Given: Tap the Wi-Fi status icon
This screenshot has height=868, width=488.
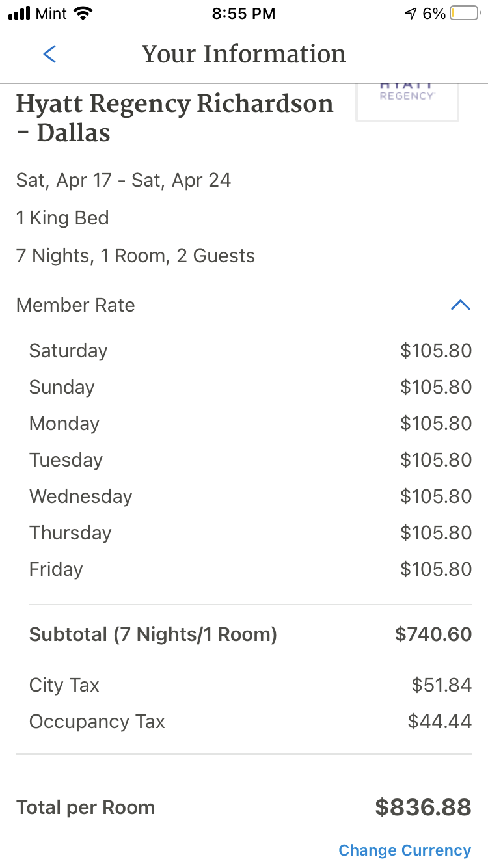Looking at the screenshot, I should click(x=83, y=13).
